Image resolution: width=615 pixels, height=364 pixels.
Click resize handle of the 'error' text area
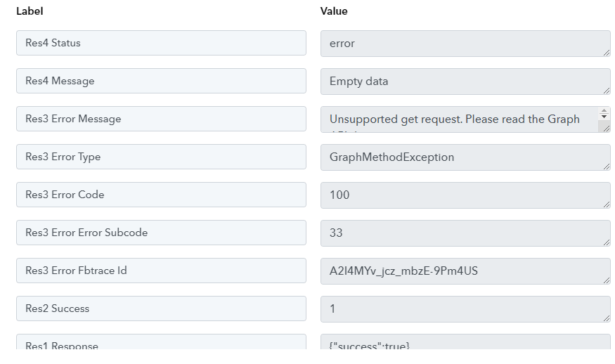[x=607, y=53]
